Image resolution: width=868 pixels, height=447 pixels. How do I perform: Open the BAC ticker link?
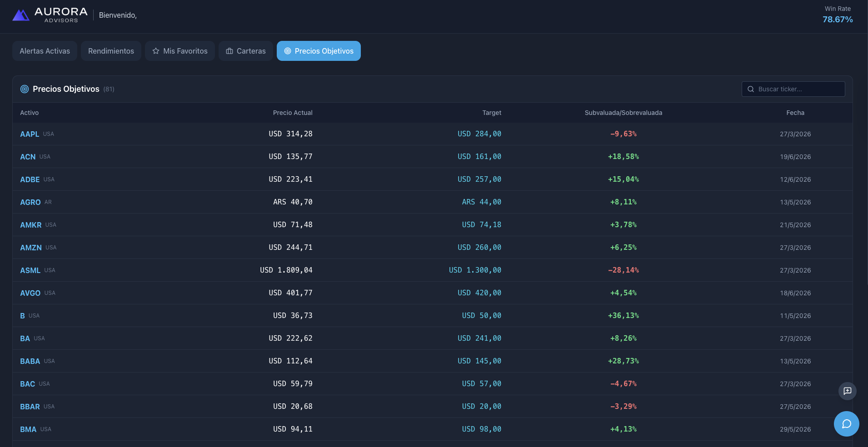pos(28,384)
